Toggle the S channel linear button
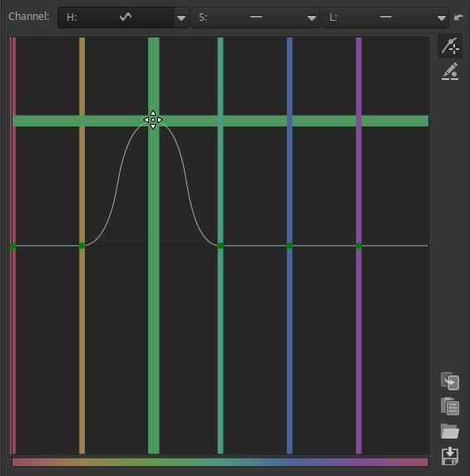The width and height of the screenshot is (470, 476). point(249,17)
